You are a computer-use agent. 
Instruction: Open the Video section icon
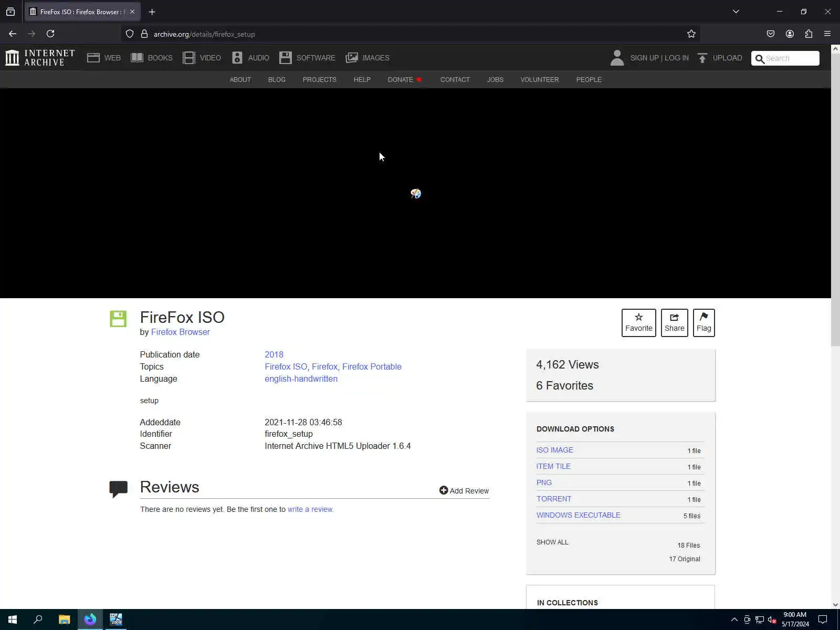(189, 58)
